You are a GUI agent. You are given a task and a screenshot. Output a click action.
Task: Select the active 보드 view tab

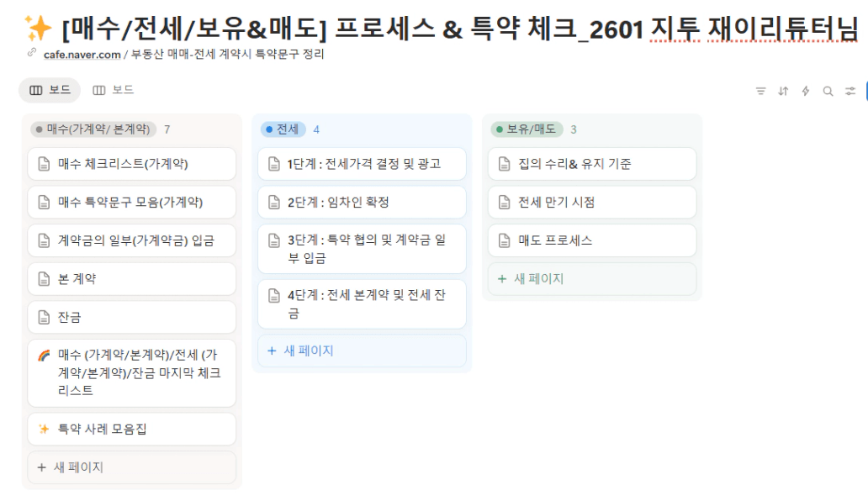point(50,90)
